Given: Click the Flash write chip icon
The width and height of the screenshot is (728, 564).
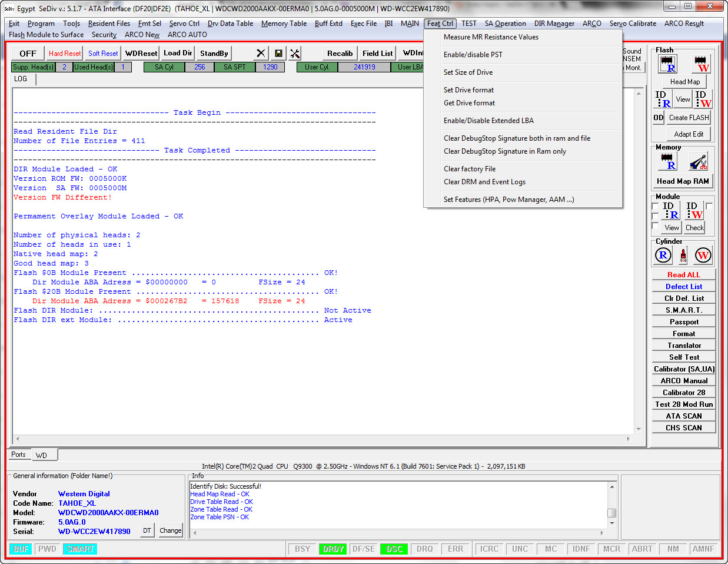Looking at the screenshot, I should (x=701, y=64).
